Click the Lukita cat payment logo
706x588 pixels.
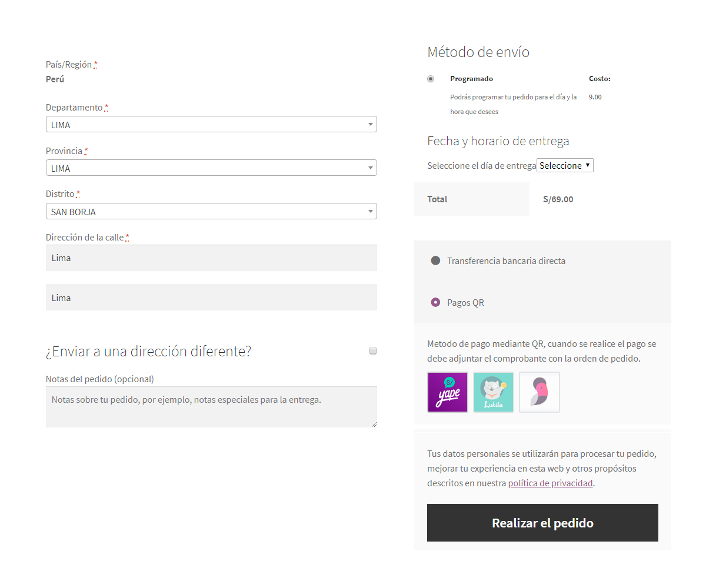(x=493, y=392)
